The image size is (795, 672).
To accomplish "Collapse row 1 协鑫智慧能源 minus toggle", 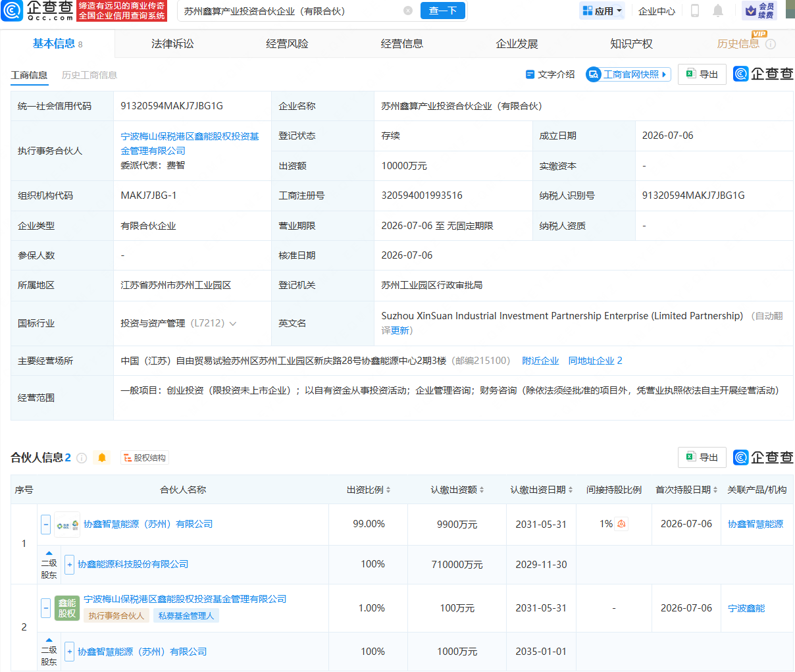I will (x=46, y=525).
